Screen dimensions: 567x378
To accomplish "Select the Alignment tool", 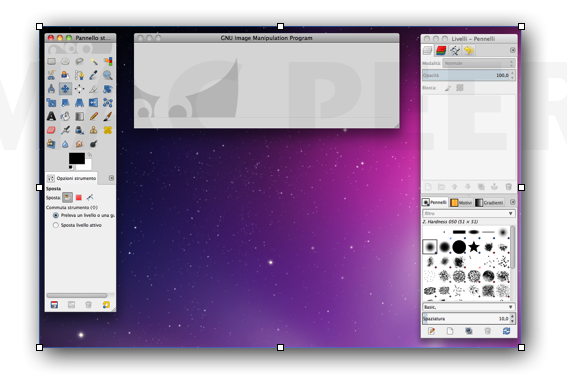I will click(x=79, y=89).
